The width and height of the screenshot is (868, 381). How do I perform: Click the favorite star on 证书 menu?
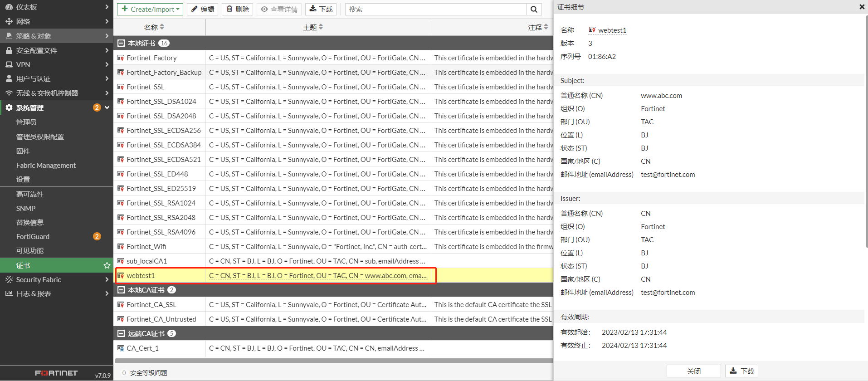107,265
